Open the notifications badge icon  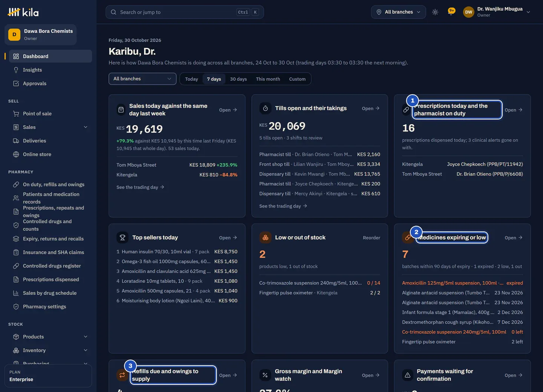coord(451,12)
